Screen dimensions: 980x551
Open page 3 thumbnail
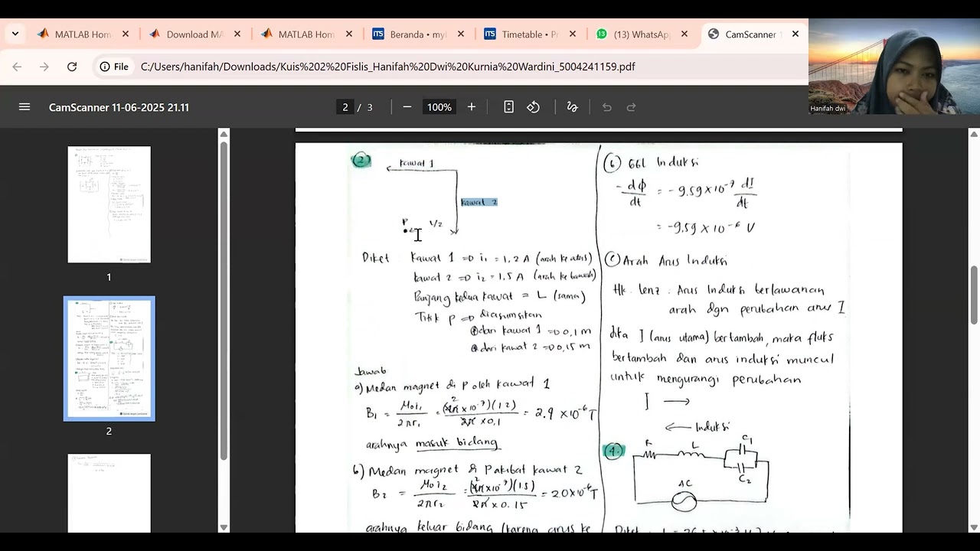(x=109, y=494)
